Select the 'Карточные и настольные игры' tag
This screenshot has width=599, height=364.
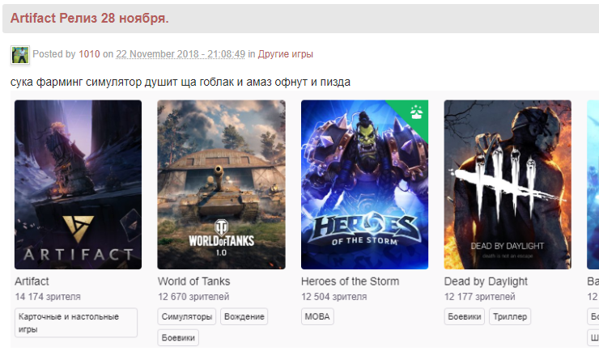pyautogui.click(x=76, y=323)
